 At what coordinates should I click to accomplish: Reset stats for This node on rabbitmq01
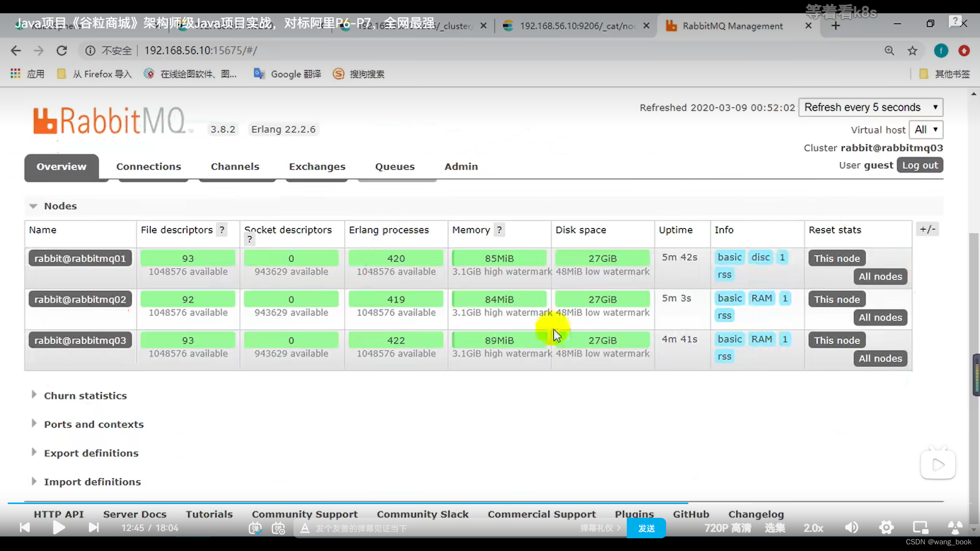tap(837, 258)
